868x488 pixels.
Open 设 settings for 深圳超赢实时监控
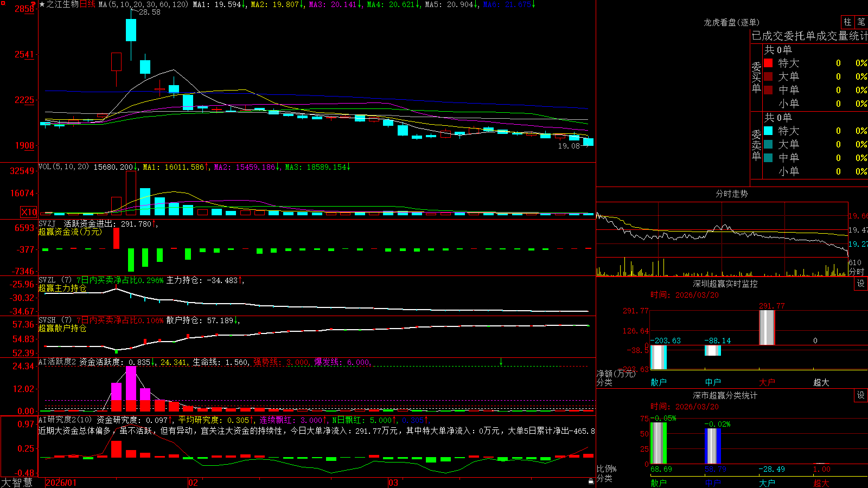pyautogui.click(x=861, y=284)
